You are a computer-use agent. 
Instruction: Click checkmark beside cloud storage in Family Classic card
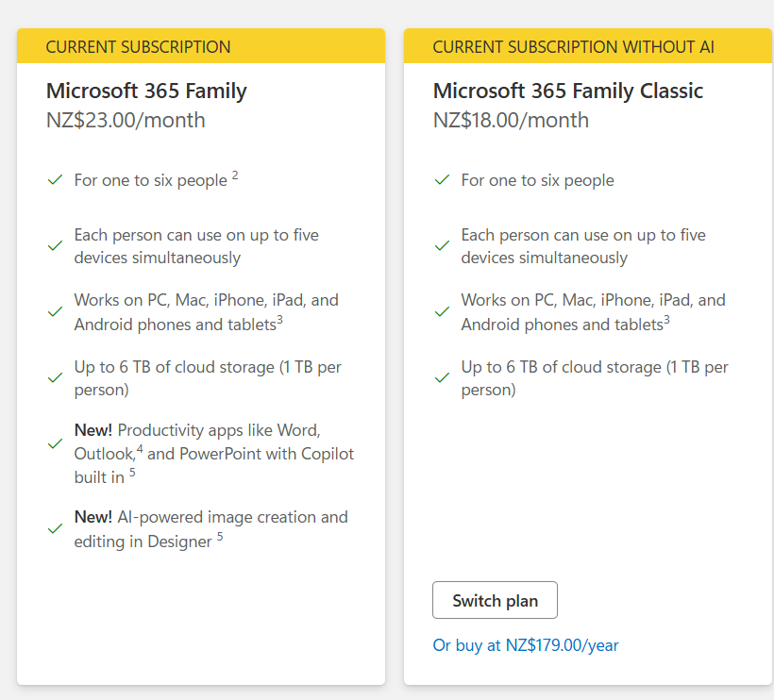(442, 378)
